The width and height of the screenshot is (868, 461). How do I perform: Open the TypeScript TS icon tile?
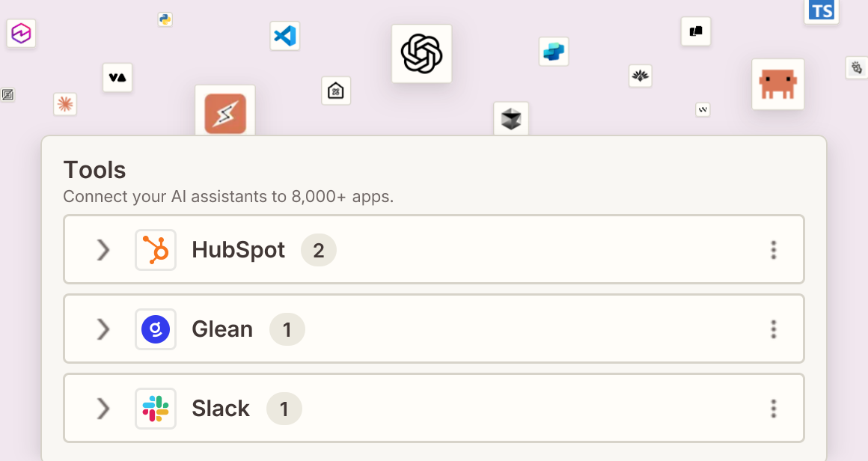tap(821, 11)
